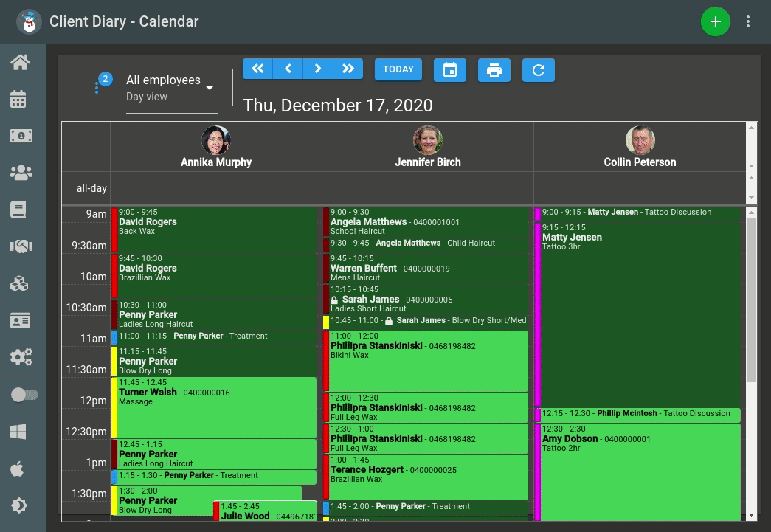
Task: Open Angela Matthews Child Haircut appointment
Action: [425, 243]
